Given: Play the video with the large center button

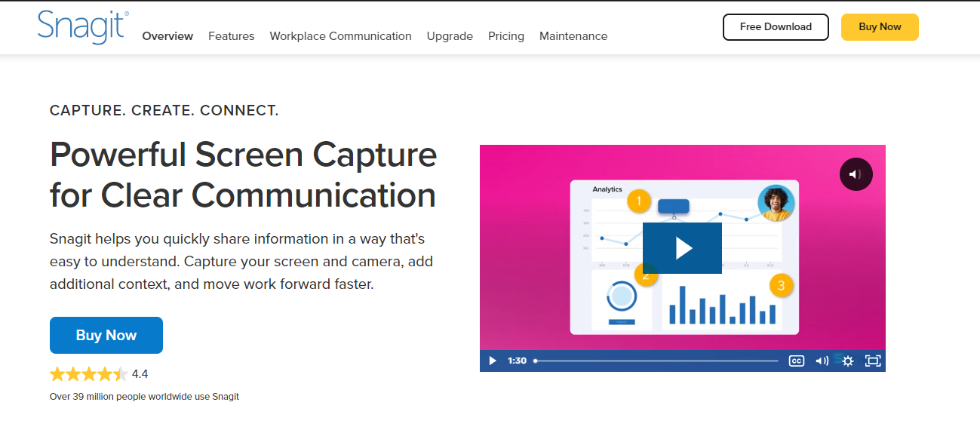Looking at the screenshot, I should tap(682, 248).
